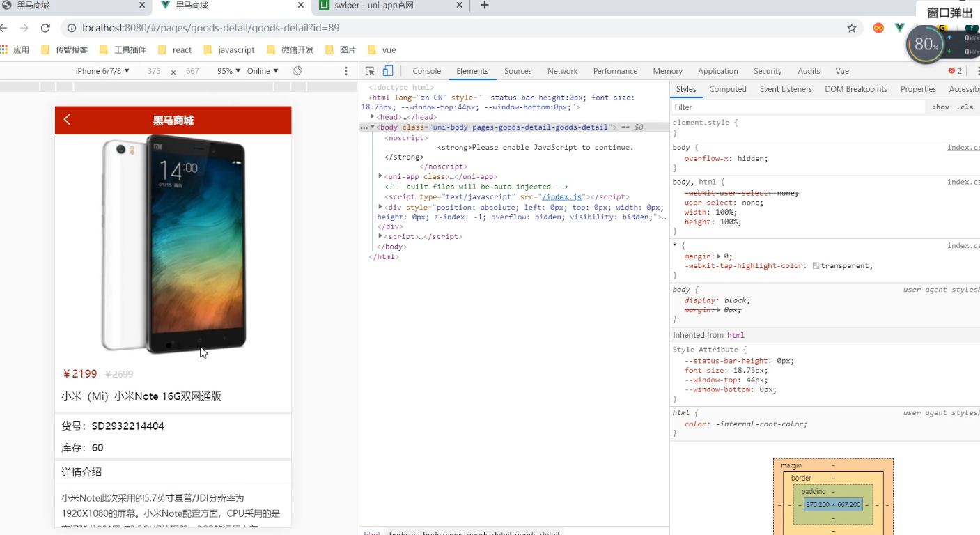Screen dimensions: 980x535
Task: Close the first 黑马商城 tab
Action: click(x=142, y=5)
